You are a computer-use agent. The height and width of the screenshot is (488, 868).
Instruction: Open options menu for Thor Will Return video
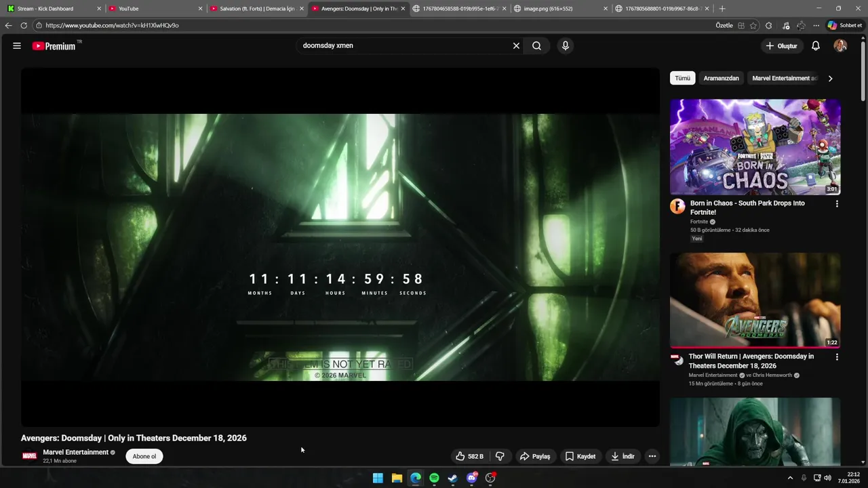[837, 357]
